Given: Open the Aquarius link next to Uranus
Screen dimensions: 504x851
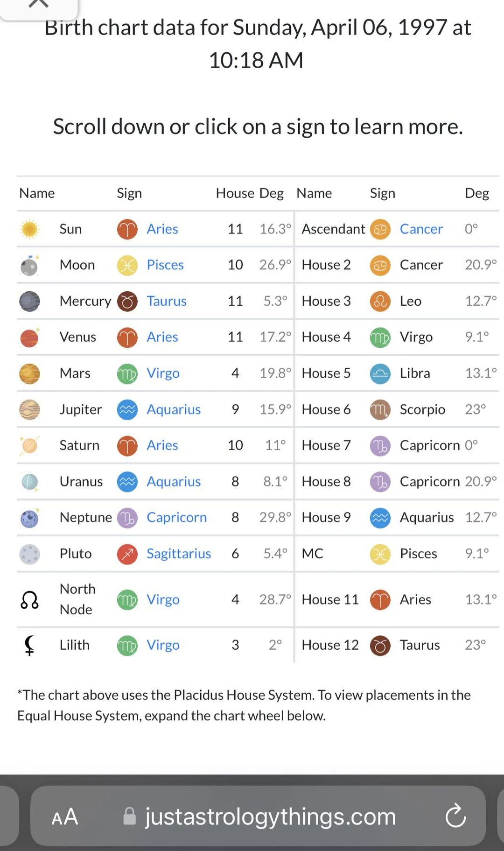Looking at the screenshot, I should click(x=174, y=481).
